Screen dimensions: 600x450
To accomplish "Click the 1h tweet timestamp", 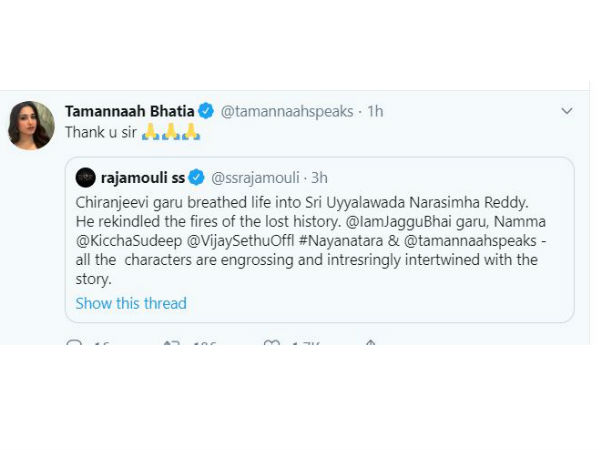I will click(x=375, y=111).
